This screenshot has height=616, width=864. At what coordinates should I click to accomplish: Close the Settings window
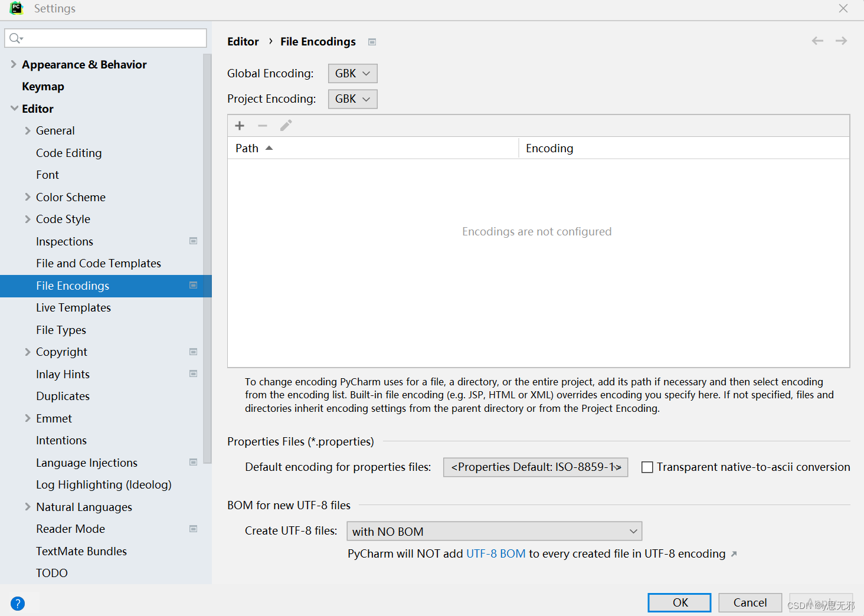click(843, 8)
